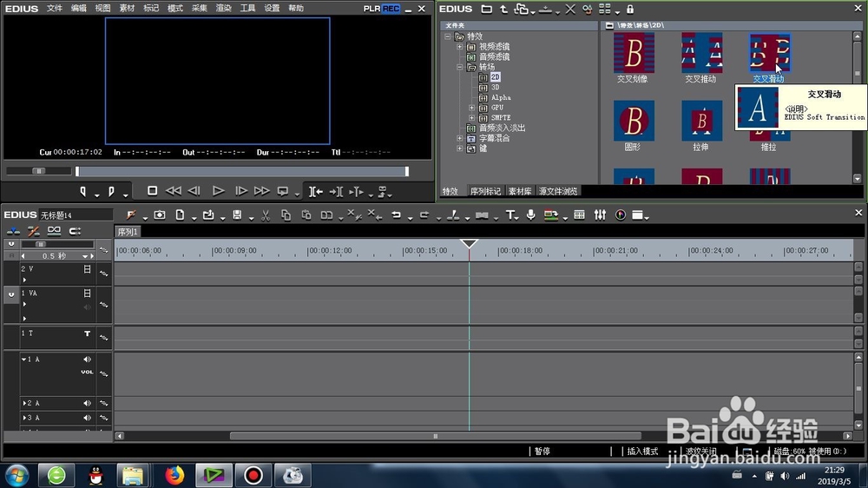Mute the 3 A audio track

tap(87, 418)
